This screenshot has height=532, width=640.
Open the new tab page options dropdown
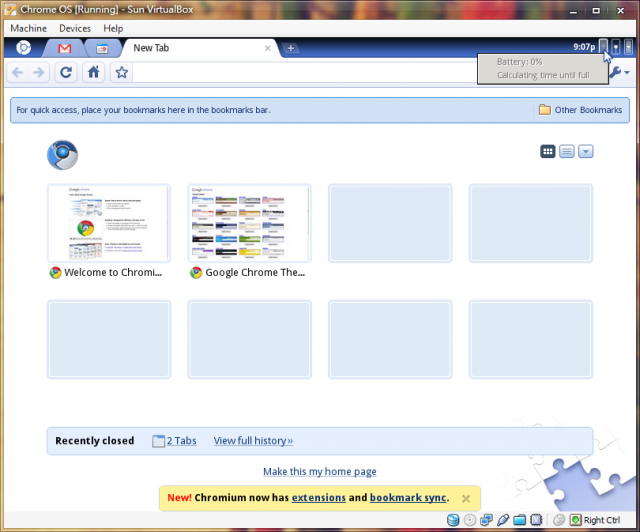(585, 151)
